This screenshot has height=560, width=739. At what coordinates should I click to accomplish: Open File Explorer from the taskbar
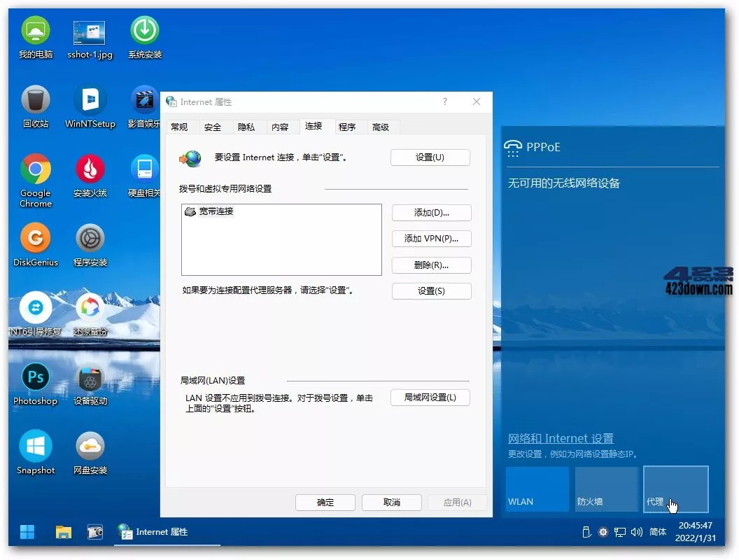63,532
